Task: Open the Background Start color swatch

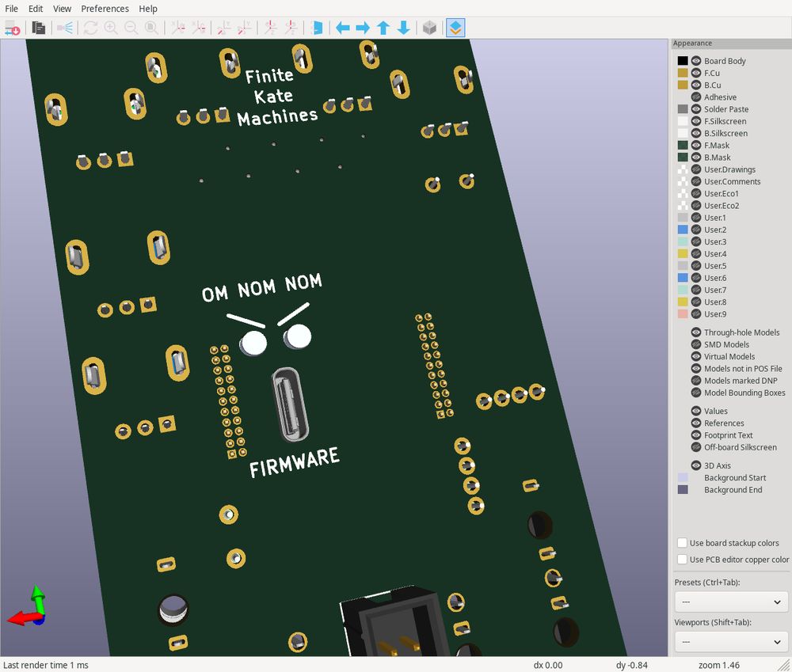Action: click(683, 477)
